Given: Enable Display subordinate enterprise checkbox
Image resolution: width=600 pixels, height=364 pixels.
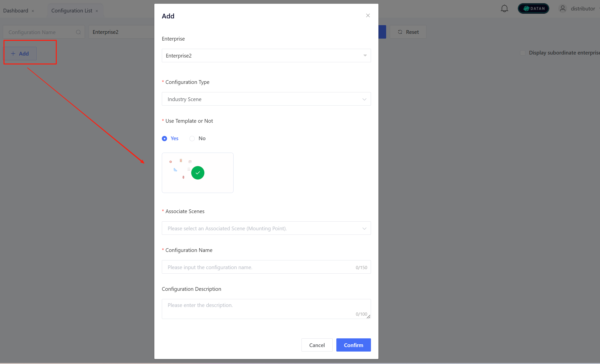Looking at the screenshot, I should [x=523, y=53].
